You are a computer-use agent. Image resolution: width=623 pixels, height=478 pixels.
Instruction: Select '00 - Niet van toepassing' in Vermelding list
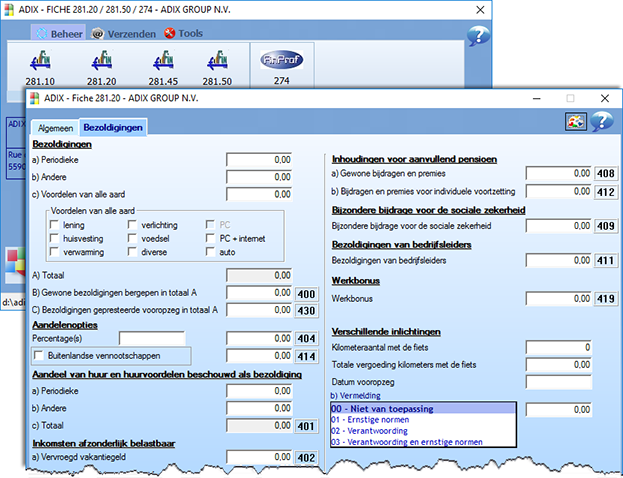(x=423, y=408)
